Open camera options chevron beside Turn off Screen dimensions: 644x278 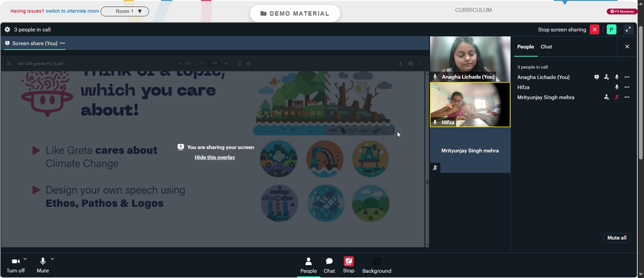point(25,259)
